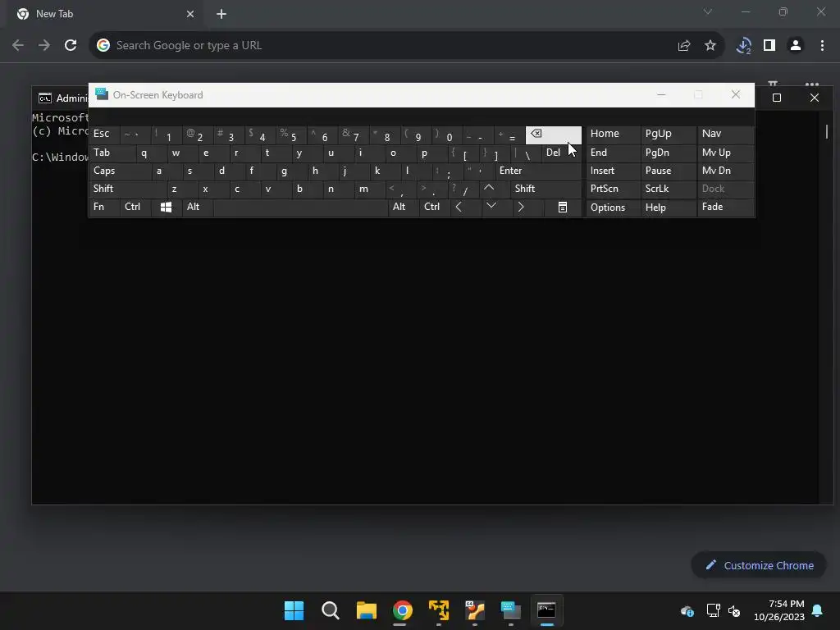The width and height of the screenshot is (840, 630).
Task: Click the PrtScn key
Action: (x=614, y=189)
